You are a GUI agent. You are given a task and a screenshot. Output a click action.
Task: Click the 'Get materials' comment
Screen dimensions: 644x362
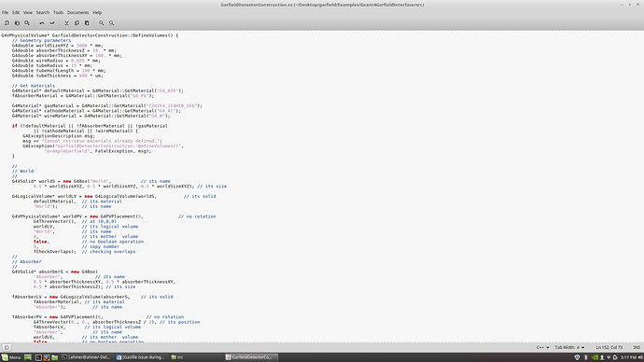coord(34,86)
